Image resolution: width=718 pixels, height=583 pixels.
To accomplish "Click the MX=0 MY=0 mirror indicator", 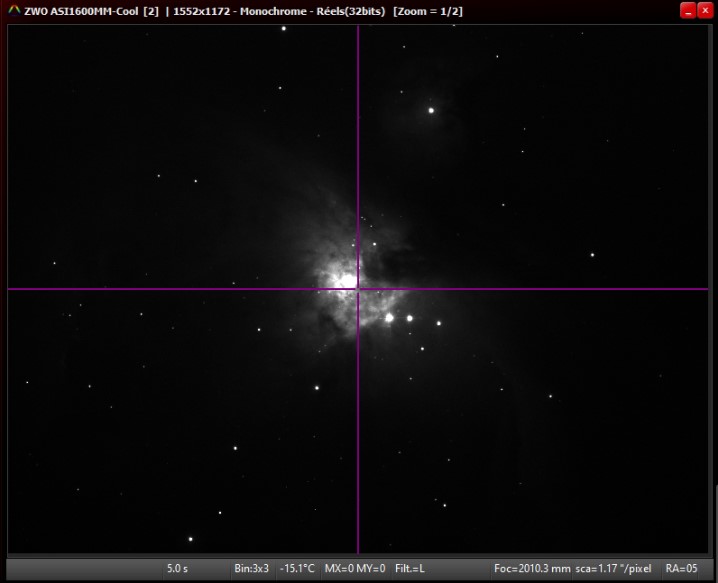I will pyautogui.click(x=355, y=568).
